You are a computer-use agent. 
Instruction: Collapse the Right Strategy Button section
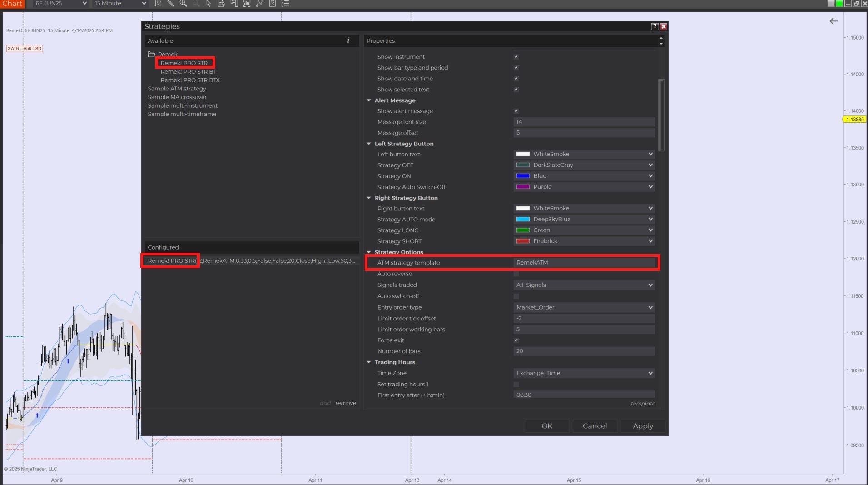369,198
